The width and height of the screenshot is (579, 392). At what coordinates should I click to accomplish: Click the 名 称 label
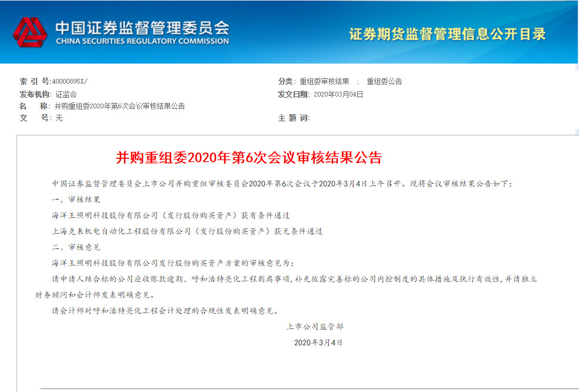pos(34,106)
